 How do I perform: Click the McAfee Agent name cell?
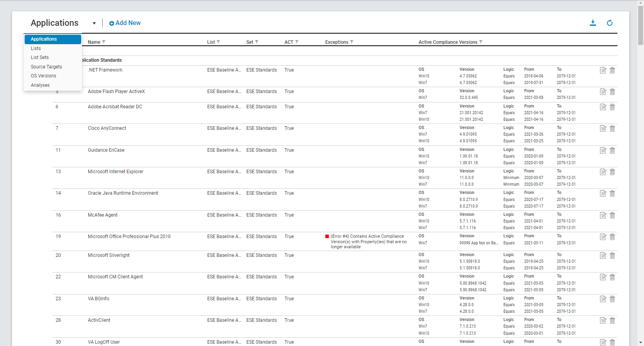tap(103, 215)
